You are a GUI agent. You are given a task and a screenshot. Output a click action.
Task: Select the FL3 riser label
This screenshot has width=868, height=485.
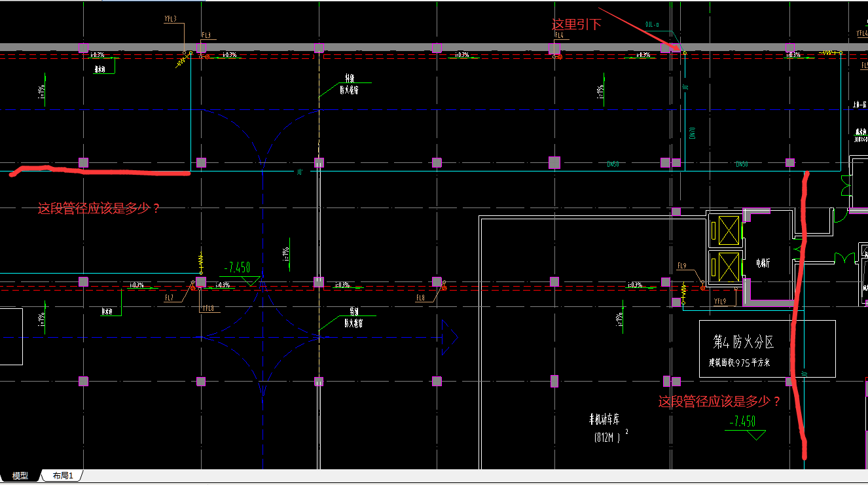point(206,35)
